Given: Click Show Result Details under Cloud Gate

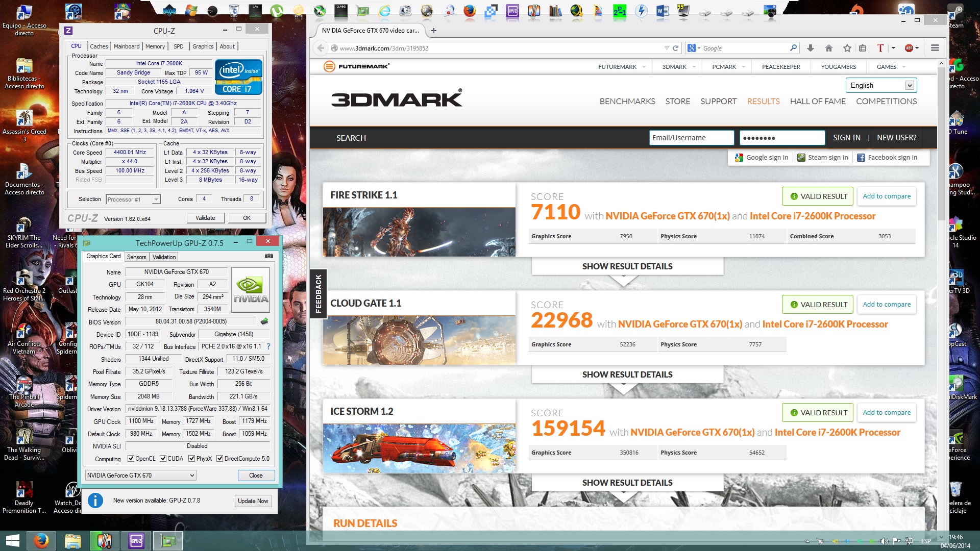Looking at the screenshot, I should point(627,374).
